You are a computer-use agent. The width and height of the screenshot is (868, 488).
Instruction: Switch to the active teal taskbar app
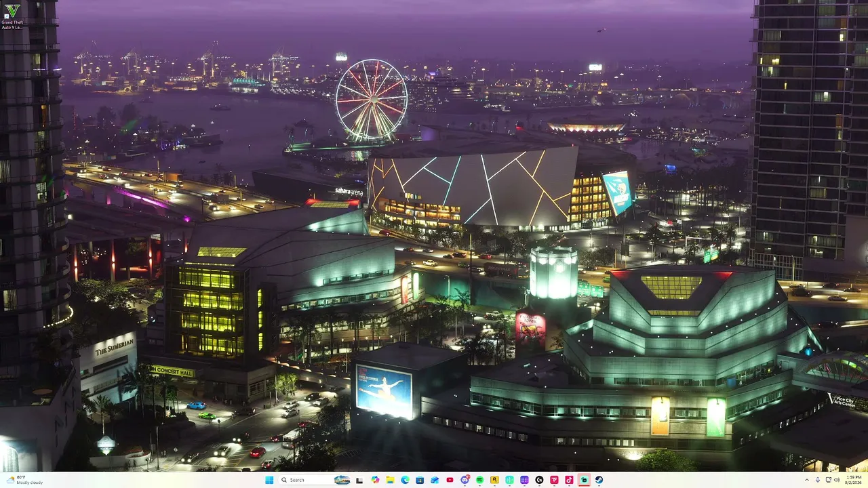point(584,480)
